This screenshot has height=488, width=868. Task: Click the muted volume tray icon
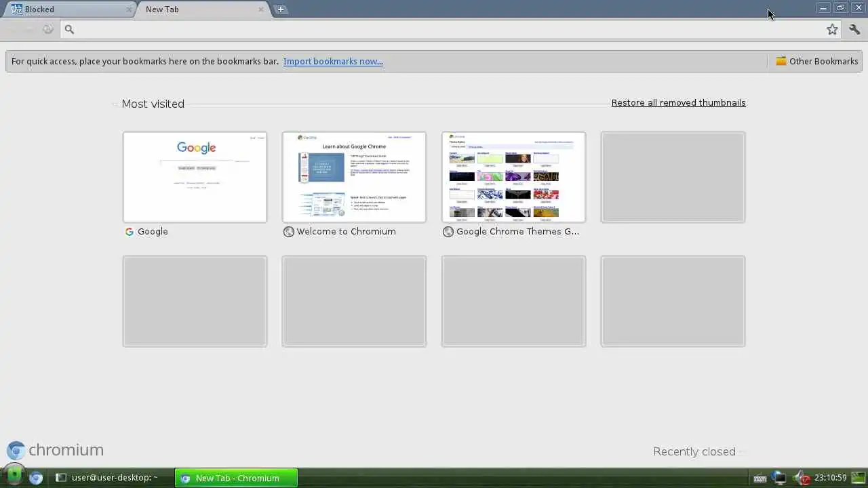pyautogui.click(x=802, y=479)
